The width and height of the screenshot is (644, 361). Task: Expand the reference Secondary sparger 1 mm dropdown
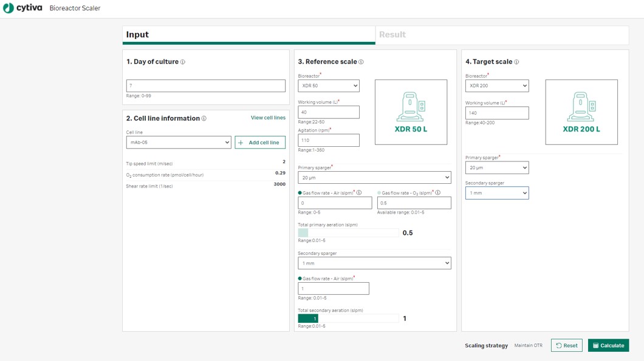point(374,263)
